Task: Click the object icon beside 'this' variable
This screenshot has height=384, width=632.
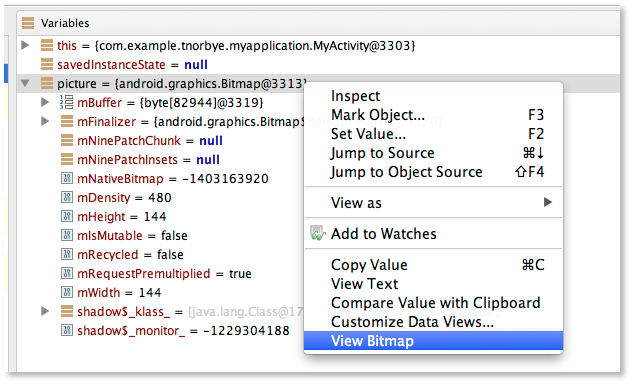Action: [47, 45]
